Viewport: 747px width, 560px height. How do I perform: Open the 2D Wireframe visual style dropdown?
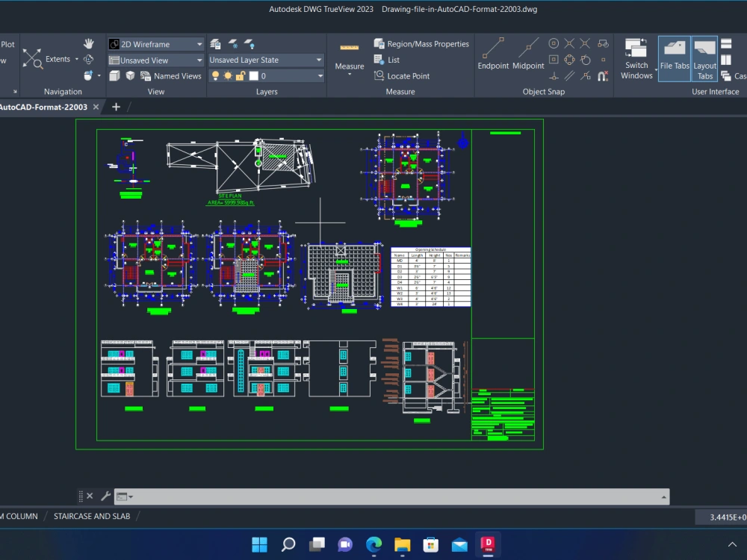coord(200,43)
